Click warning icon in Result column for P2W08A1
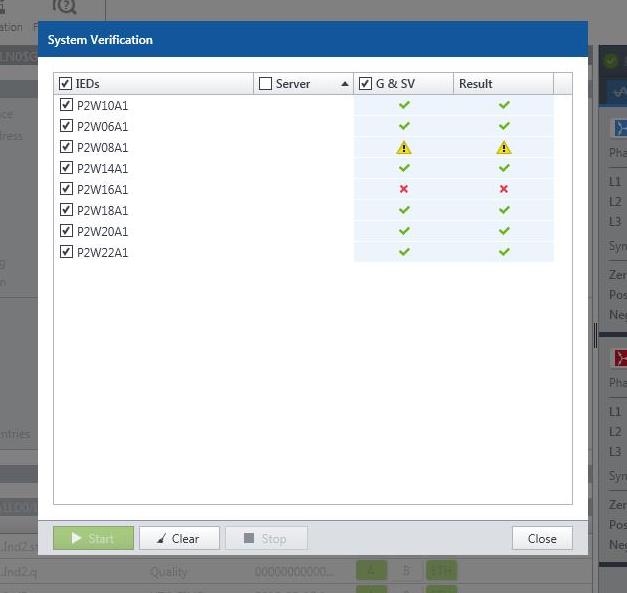The height and width of the screenshot is (593, 627). (x=504, y=147)
